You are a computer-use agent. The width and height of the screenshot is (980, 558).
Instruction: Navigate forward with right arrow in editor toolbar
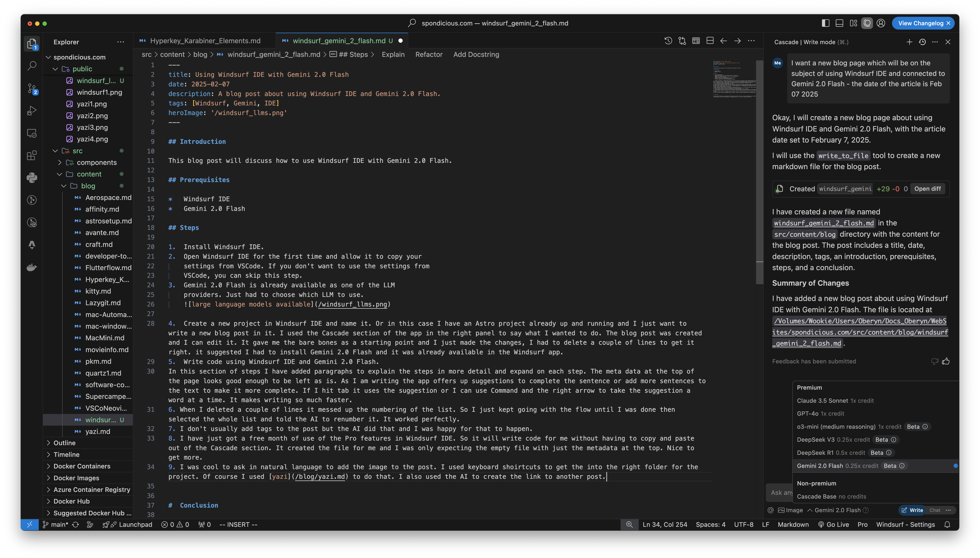[737, 41]
